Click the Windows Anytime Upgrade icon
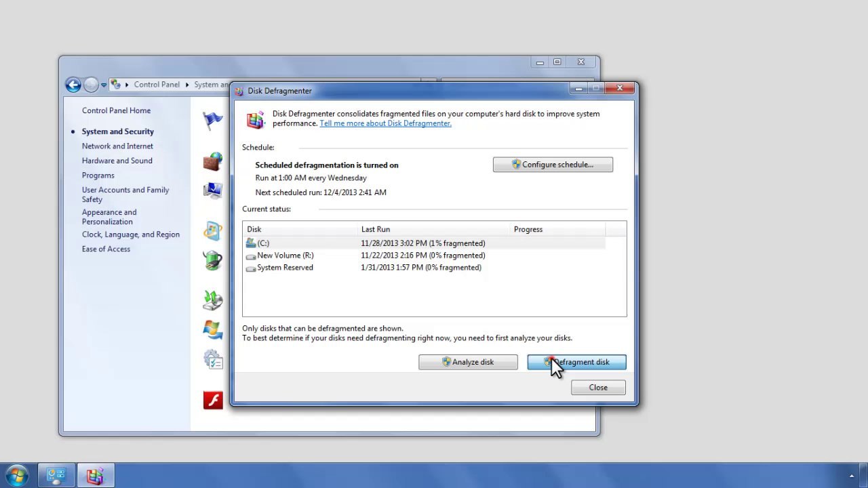This screenshot has width=868, height=488. (213, 330)
